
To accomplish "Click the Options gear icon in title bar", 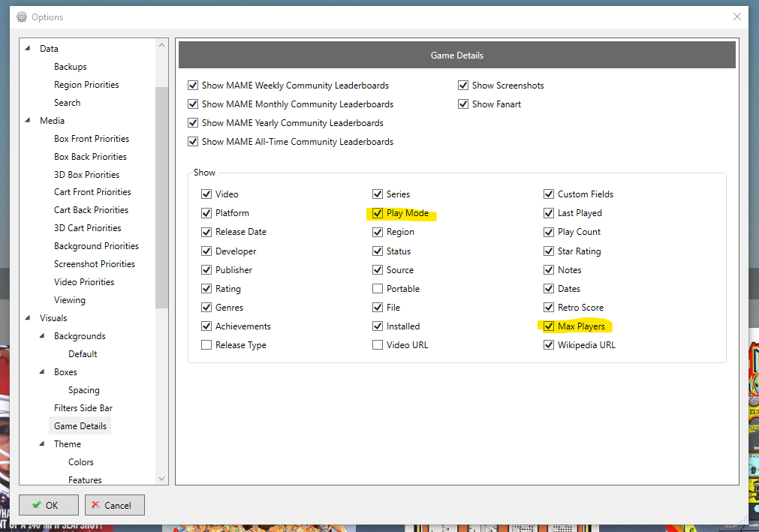I will tap(21, 17).
